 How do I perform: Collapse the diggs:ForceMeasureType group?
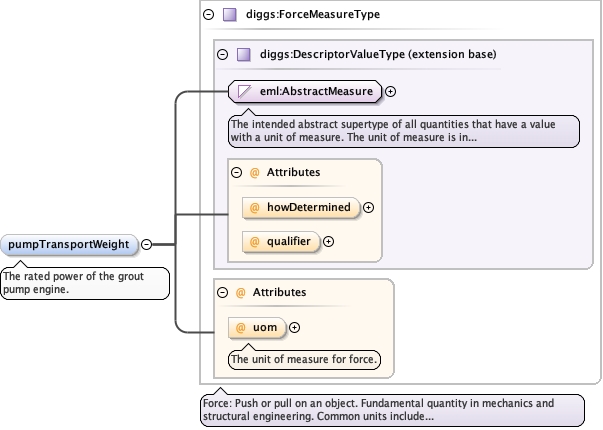208,15
